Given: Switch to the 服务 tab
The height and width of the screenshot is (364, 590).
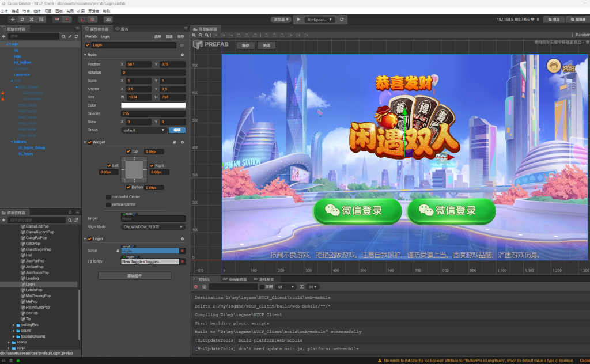Looking at the screenshot, I should 122,29.
